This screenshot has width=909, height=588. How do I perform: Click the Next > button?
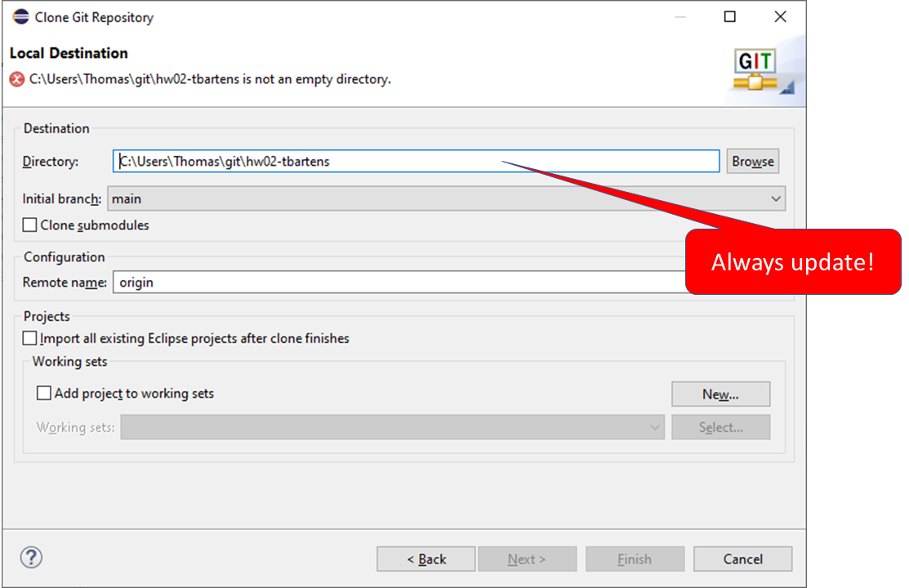point(527,559)
